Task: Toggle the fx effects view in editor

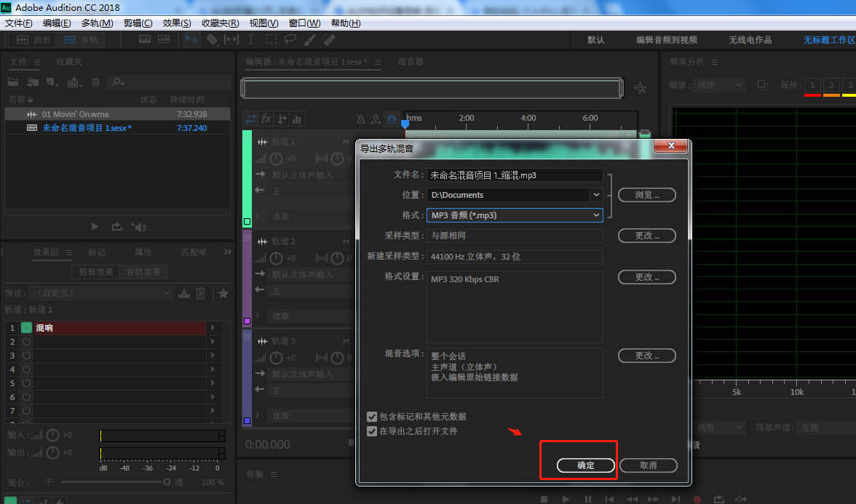Action: coord(266,119)
